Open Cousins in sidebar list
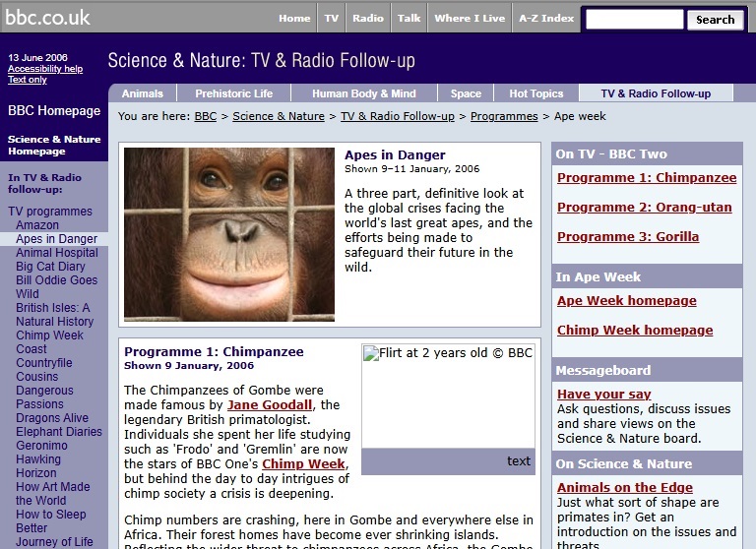Image resolution: width=756 pixels, height=549 pixels. coord(36,377)
